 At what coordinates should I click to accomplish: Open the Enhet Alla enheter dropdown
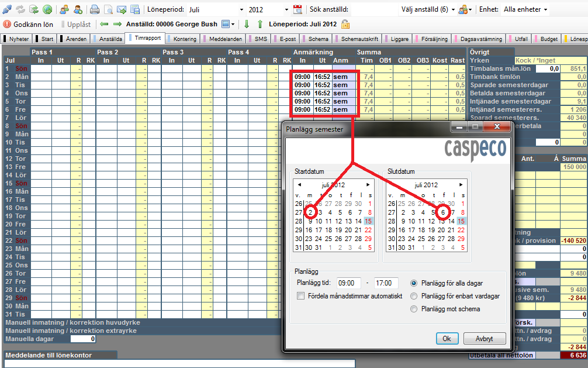coord(525,9)
